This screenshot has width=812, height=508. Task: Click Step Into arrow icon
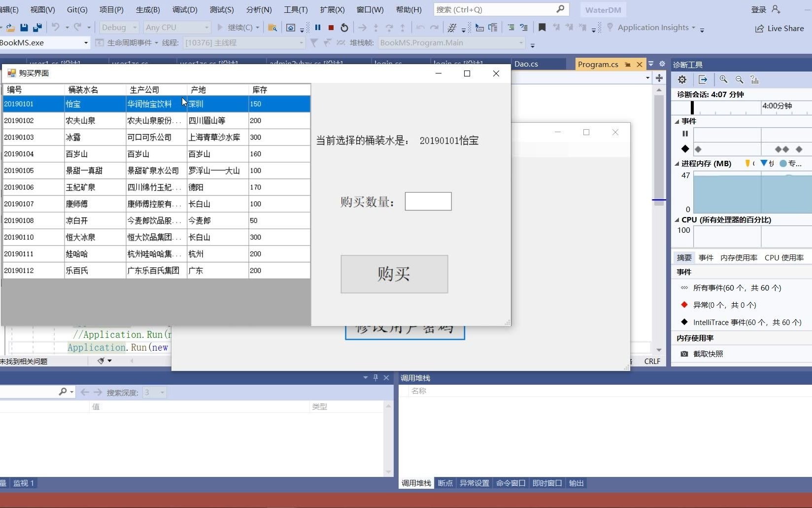pos(376,28)
